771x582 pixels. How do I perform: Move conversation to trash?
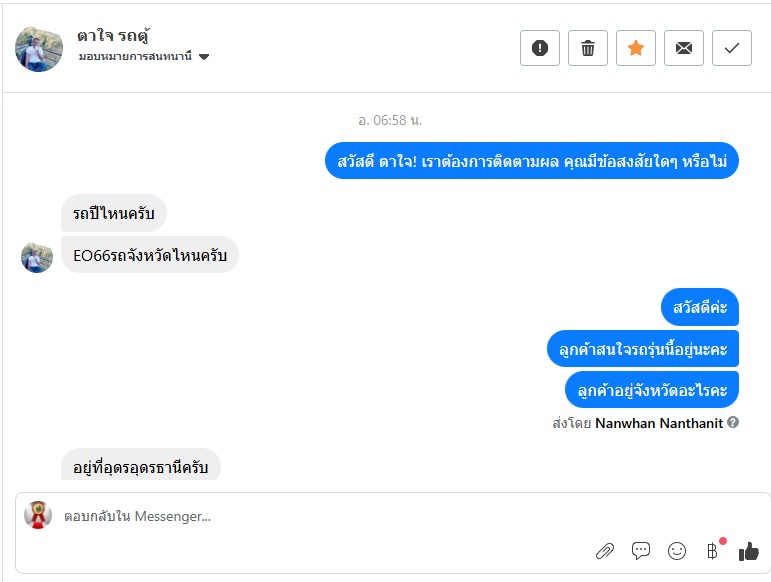[588, 48]
